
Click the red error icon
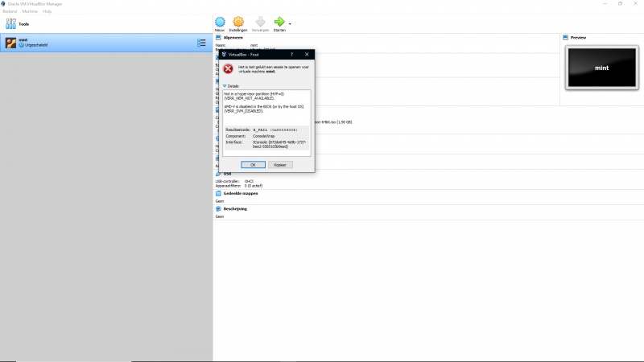point(228,69)
